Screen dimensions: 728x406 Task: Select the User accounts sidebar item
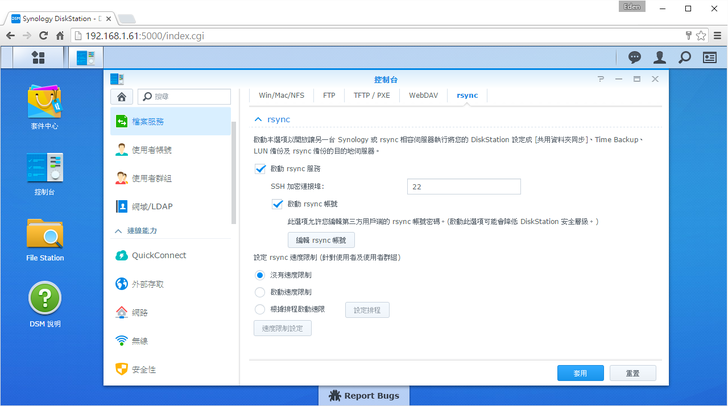pos(170,150)
